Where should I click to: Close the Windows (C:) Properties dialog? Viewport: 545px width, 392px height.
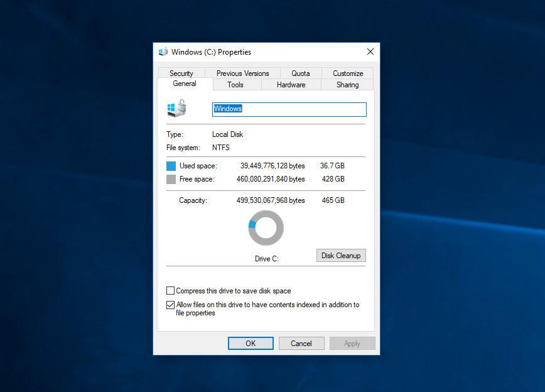tap(370, 52)
